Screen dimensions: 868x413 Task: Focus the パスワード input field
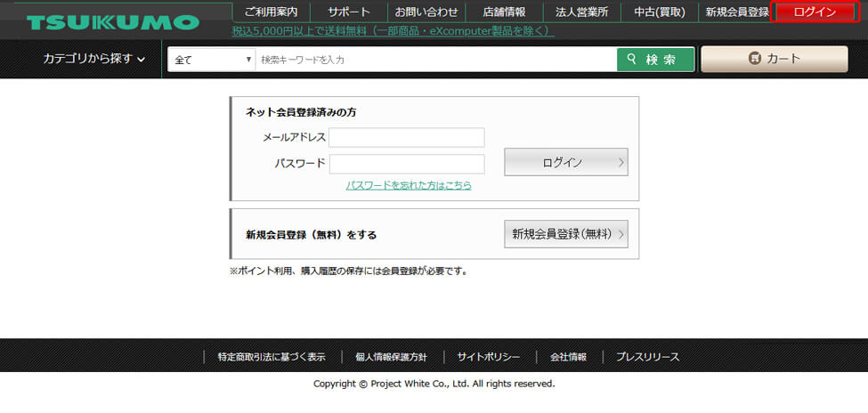point(406,164)
